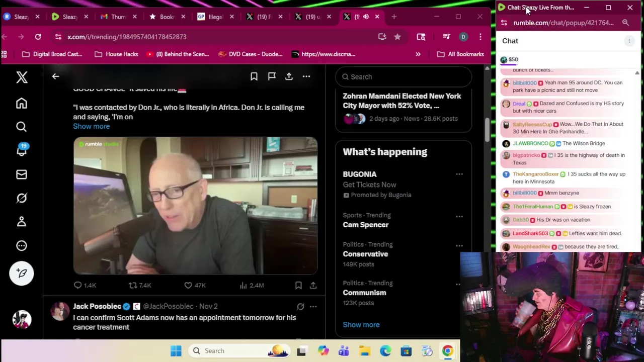Open Digital Broad Cast bookmark folder
Image resolution: width=644 pixels, height=362 pixels.
pos(52,54)
